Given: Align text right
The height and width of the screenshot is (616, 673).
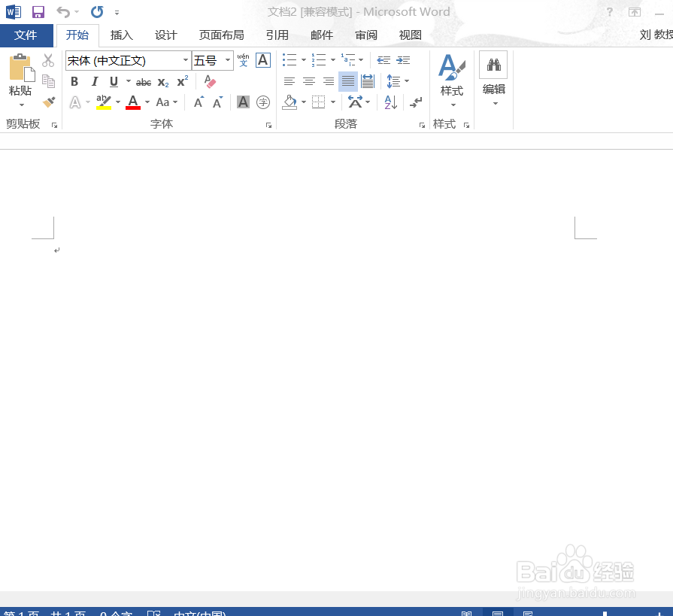Looking at the screenshot, I should click(329, 81).
